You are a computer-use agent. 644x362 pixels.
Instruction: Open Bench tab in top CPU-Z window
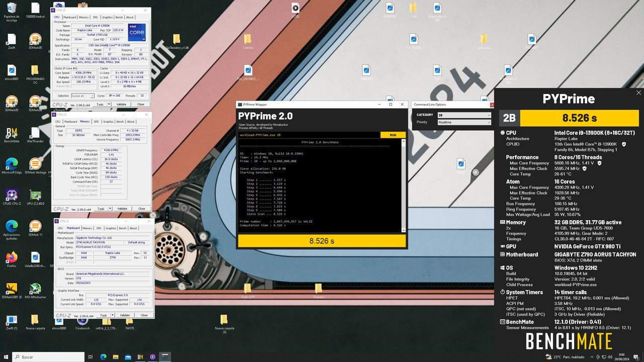tap(119, 18)
